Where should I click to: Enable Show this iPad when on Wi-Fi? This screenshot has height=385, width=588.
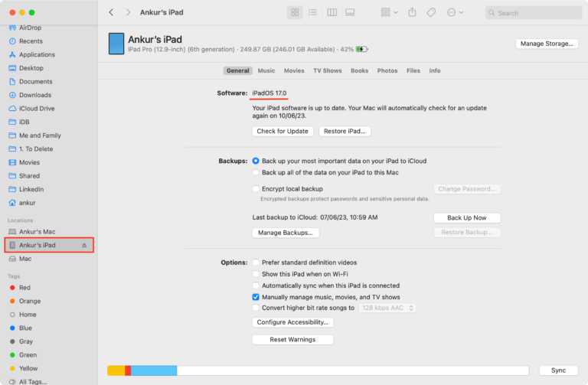256,274
